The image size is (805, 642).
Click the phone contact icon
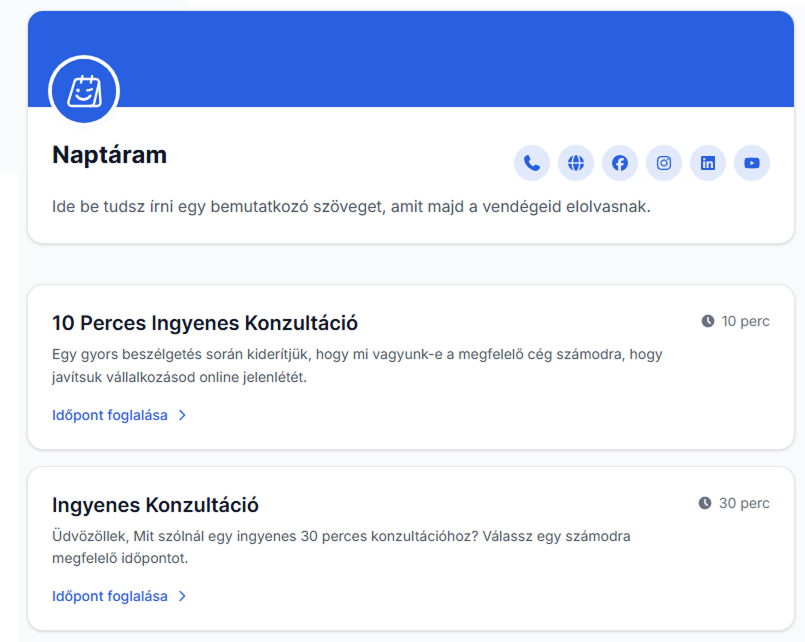tap(532, 163)
